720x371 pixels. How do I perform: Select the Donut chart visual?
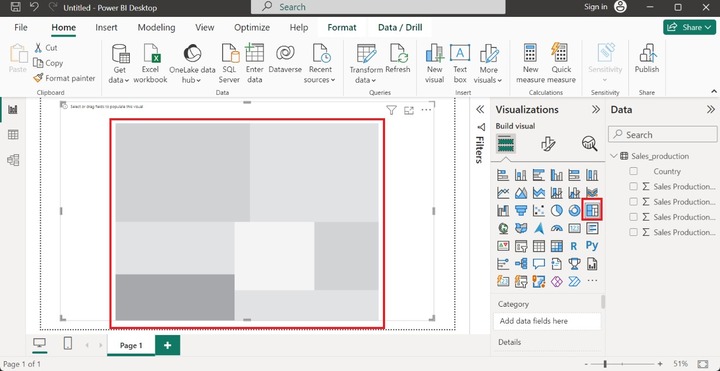tap(574, 210)
